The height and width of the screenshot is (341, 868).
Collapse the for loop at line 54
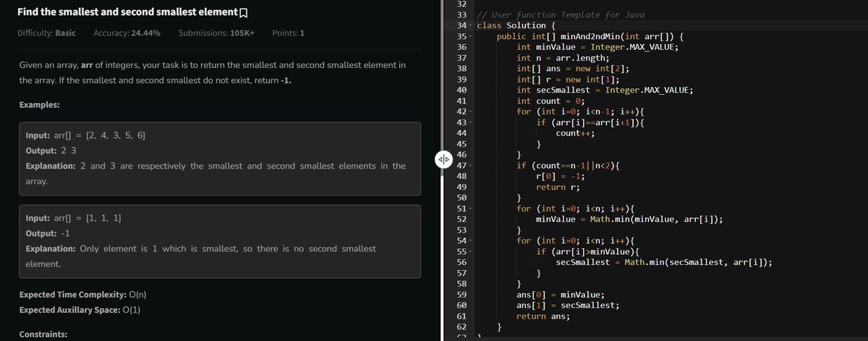click(x=471, y=240)
